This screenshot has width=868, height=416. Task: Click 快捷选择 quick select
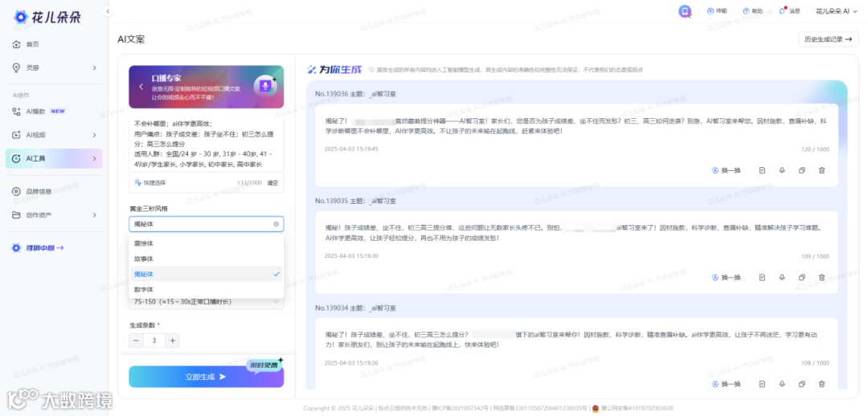(150, 182)
